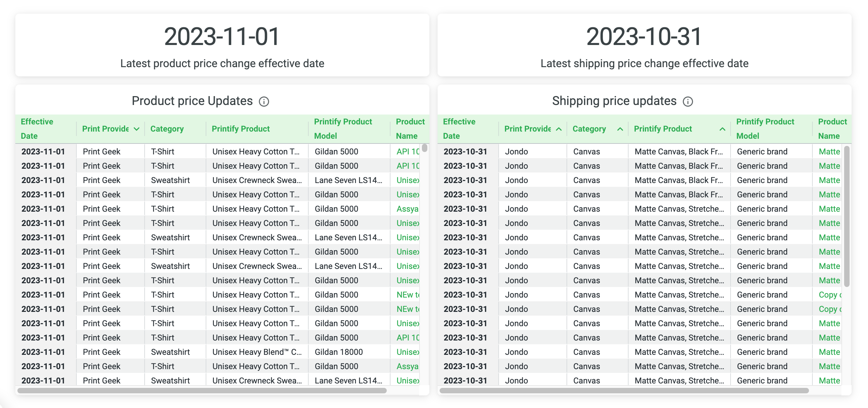
Task: Click the Assya product name link
Action: pyautogui.click(x=408, y=209)
